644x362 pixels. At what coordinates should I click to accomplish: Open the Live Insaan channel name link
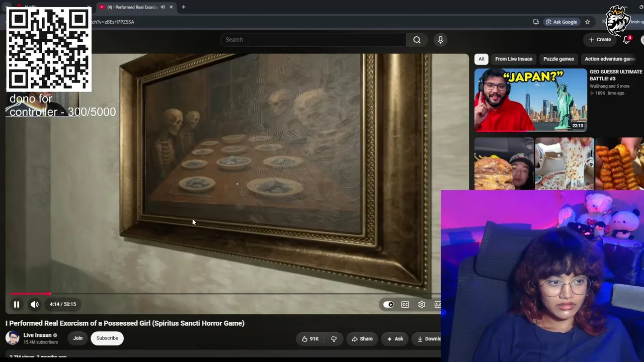(37, 335)
